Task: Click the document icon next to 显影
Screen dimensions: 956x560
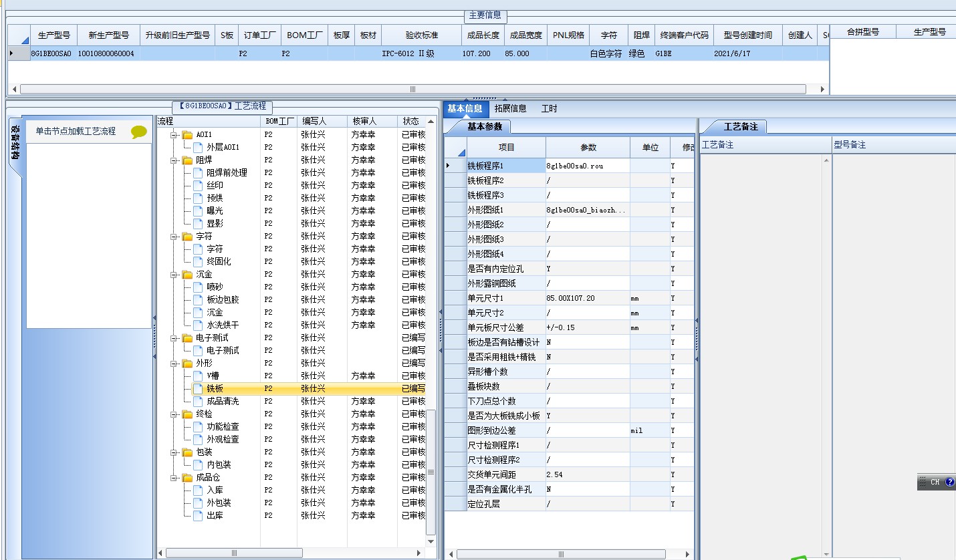Action: [x=198, y=223]
